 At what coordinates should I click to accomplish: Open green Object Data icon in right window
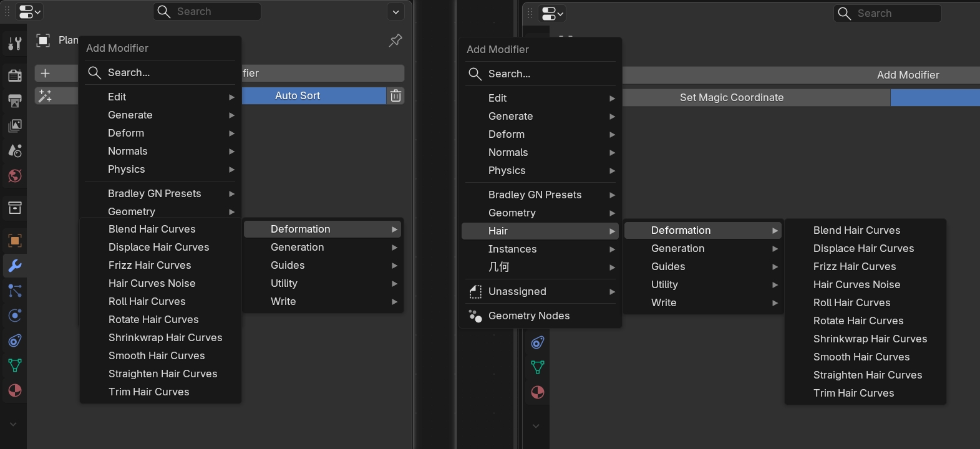point(537,367)
